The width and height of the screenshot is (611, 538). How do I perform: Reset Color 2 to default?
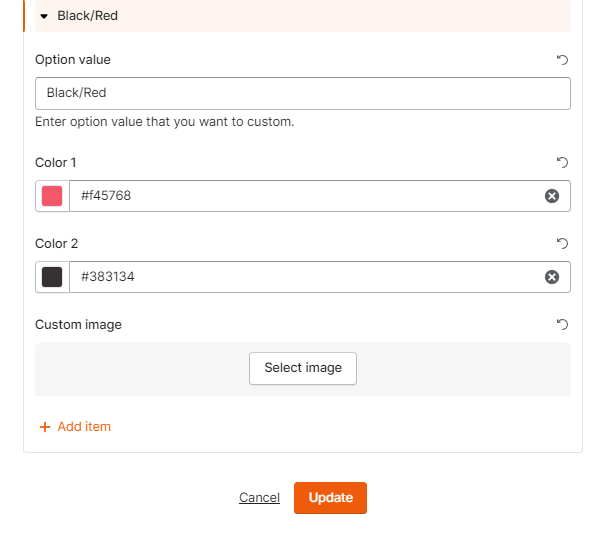562,243
